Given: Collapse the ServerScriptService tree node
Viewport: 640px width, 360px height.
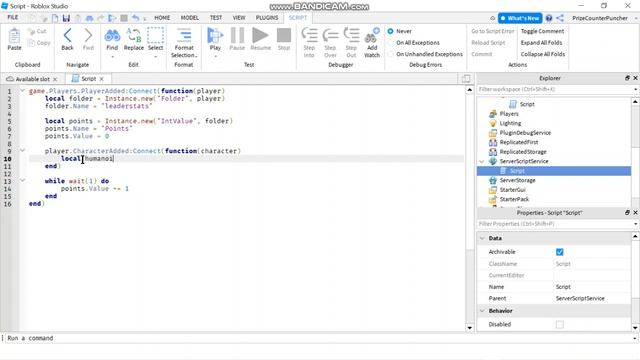Looking at the screenshot, I should [482, 161].
